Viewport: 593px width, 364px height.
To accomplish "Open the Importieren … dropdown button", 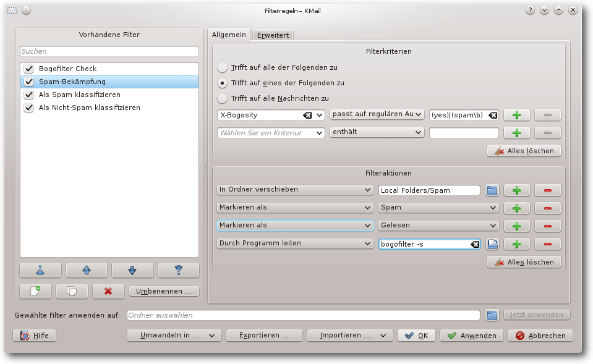I will [x=350, y=336].
